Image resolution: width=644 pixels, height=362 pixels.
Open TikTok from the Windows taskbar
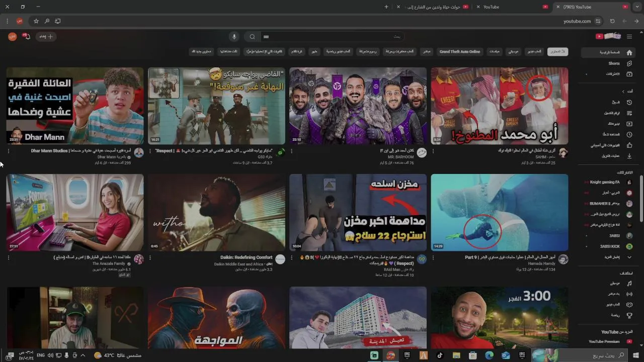click(x=440, y=355)
